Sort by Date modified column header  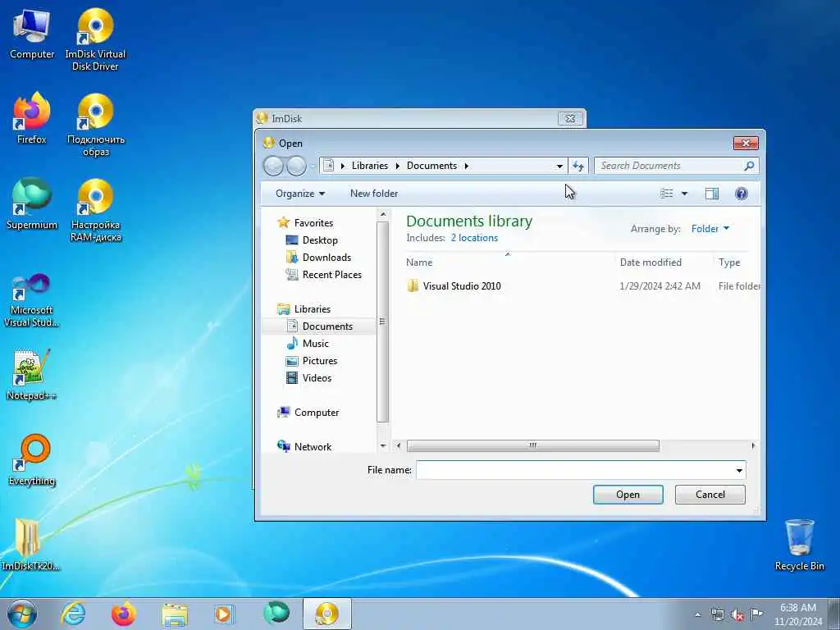pyautogui.click(x=651, y=262)
